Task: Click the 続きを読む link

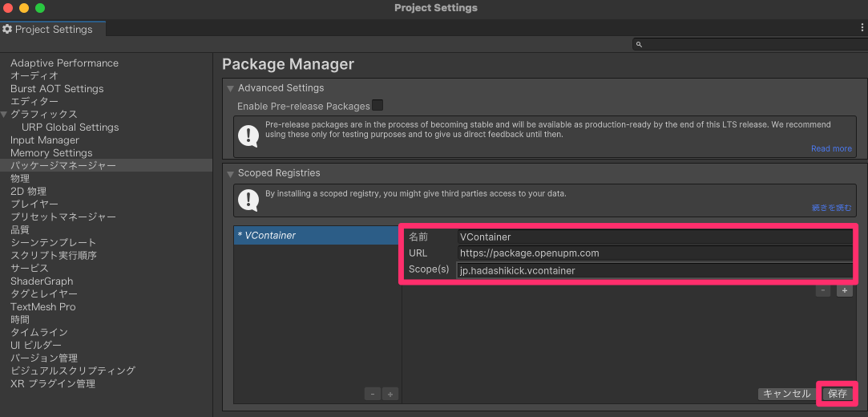Action: tap(831, 208)
